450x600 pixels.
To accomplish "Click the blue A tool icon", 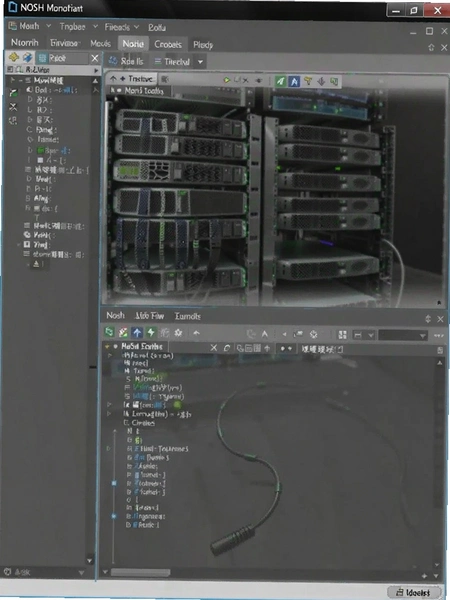I will tap(294, 81).
